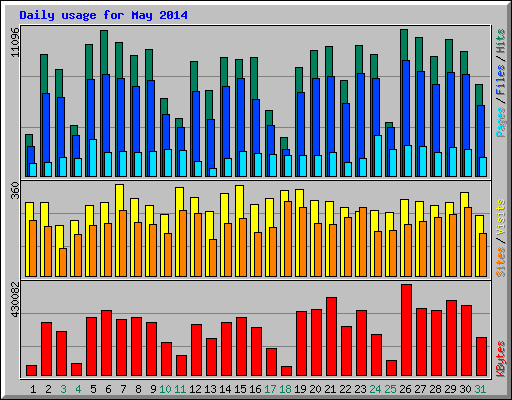512x400 pixels.
Task: Click day label 21 on x-axis
Action: pos(330,389)
